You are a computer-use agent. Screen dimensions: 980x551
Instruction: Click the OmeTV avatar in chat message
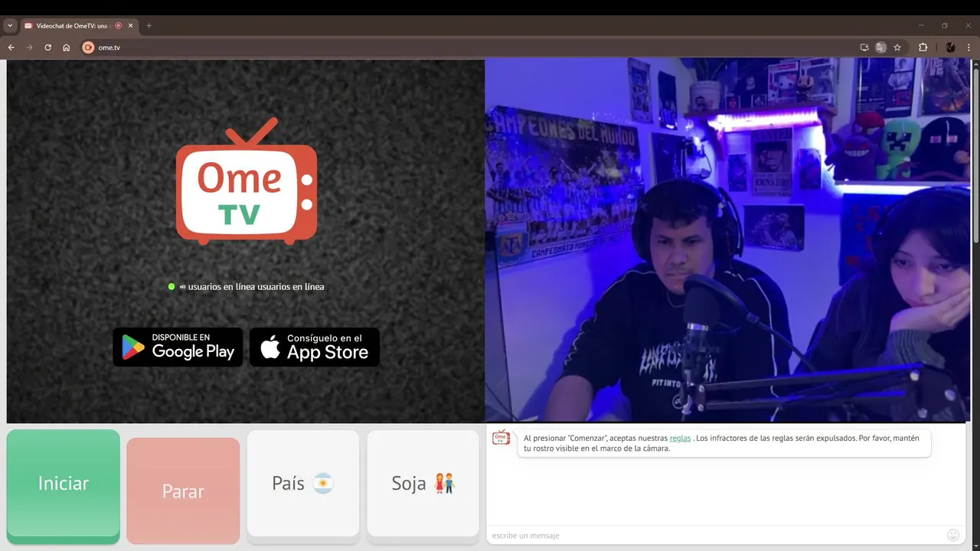point(501,438)
